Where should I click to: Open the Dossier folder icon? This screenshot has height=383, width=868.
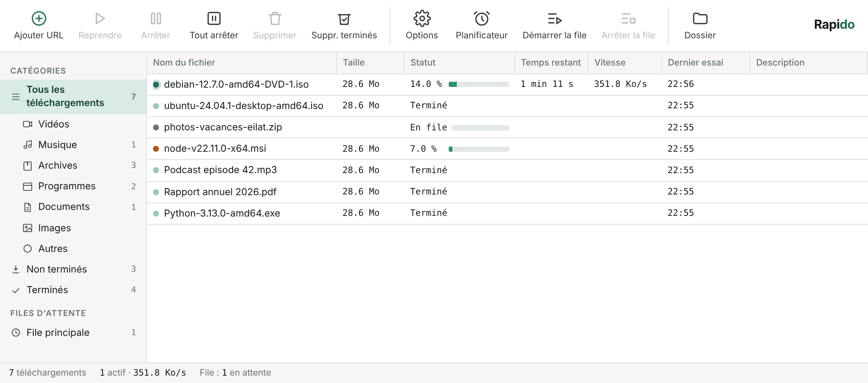tap(700, 18)
